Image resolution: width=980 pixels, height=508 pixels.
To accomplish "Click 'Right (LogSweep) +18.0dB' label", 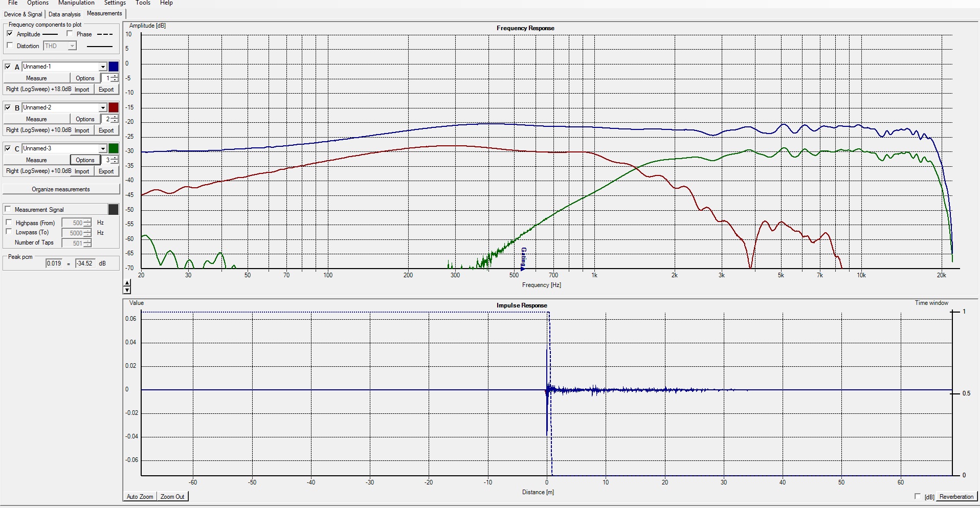I will [39, 90].
